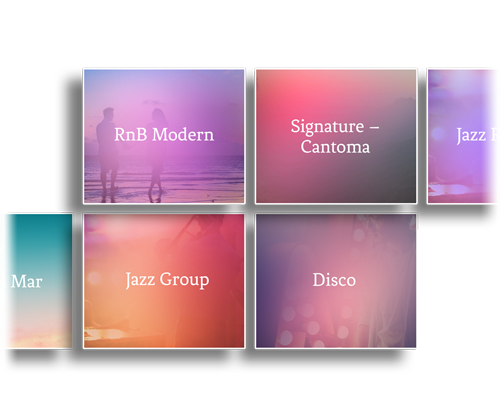The height and width of the screenshot is (417, 500).
Task: Click the 'Jazz' label on purple card
Action: 471,135
